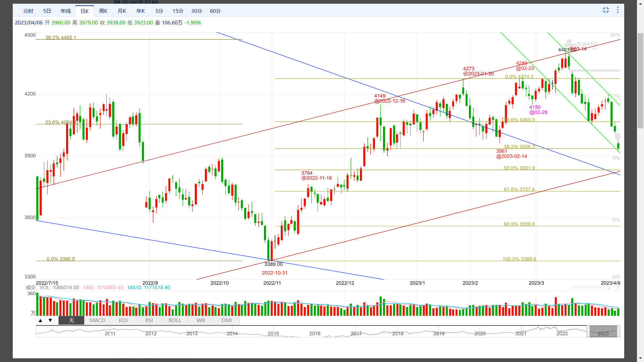Click the 2023 range slider handle
The image size is (644, 362).
603,331
